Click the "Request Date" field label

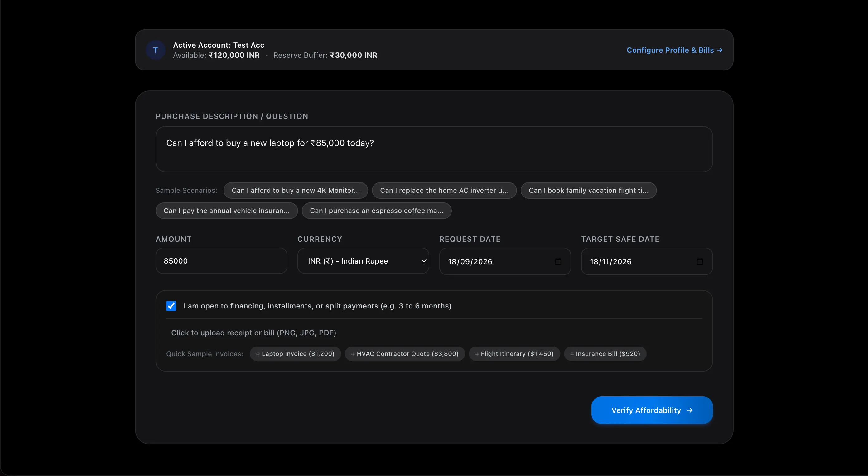point(470,239)
